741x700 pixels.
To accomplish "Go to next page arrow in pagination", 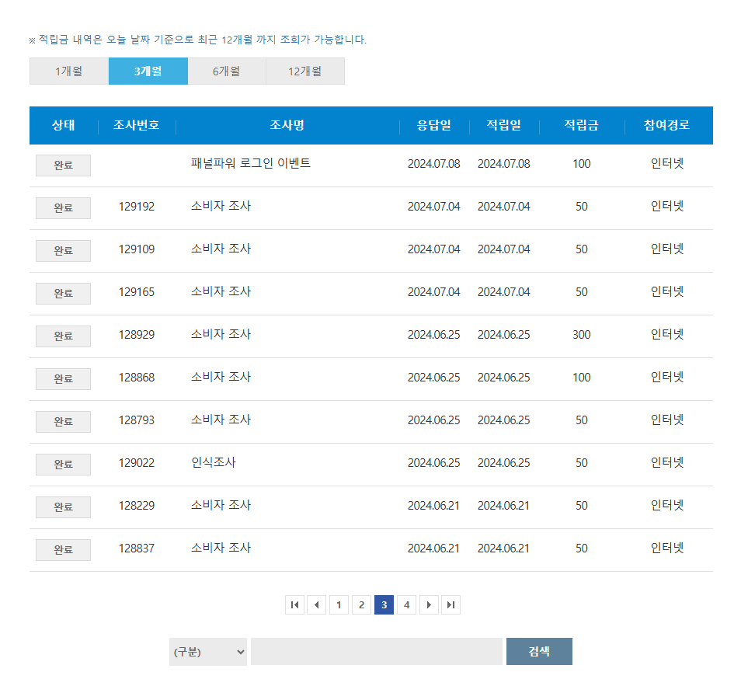I will click(x=429, y=604).
